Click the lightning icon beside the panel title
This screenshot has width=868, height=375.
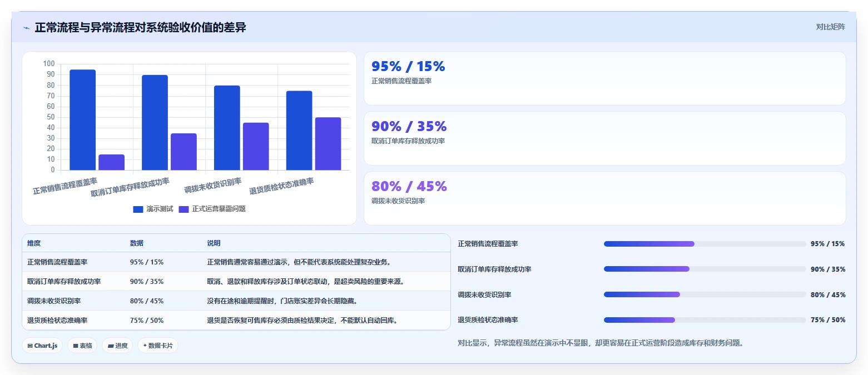pos(26,28)
